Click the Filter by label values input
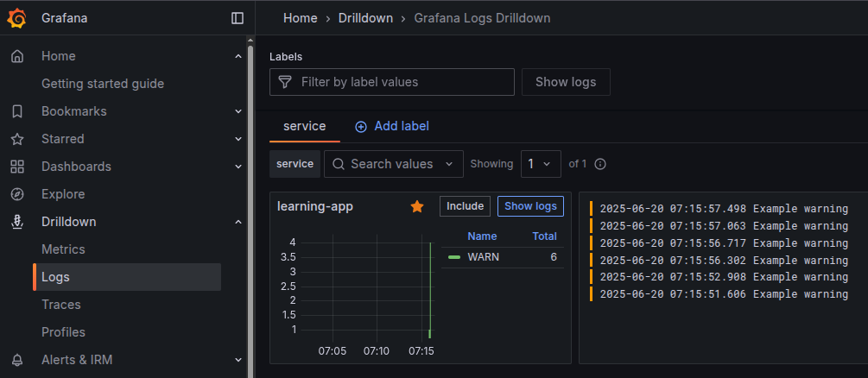 pyautogui.click(x=392, y=82)
